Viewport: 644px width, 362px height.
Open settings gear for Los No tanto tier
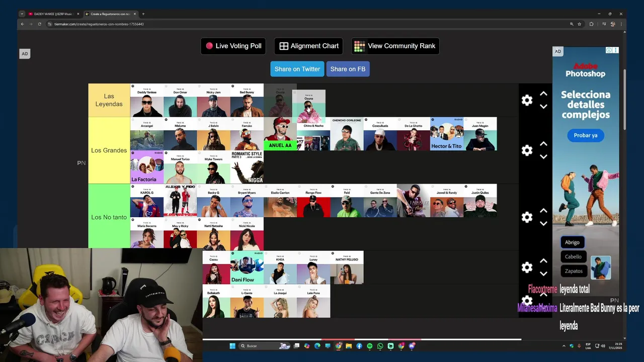coord(527,217)
